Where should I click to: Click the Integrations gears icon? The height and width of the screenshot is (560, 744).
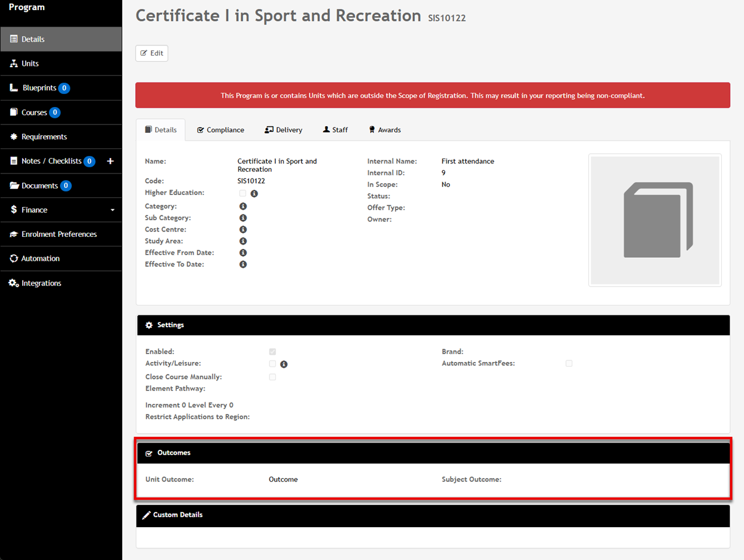pyautogui.click(x=14, y=283)
